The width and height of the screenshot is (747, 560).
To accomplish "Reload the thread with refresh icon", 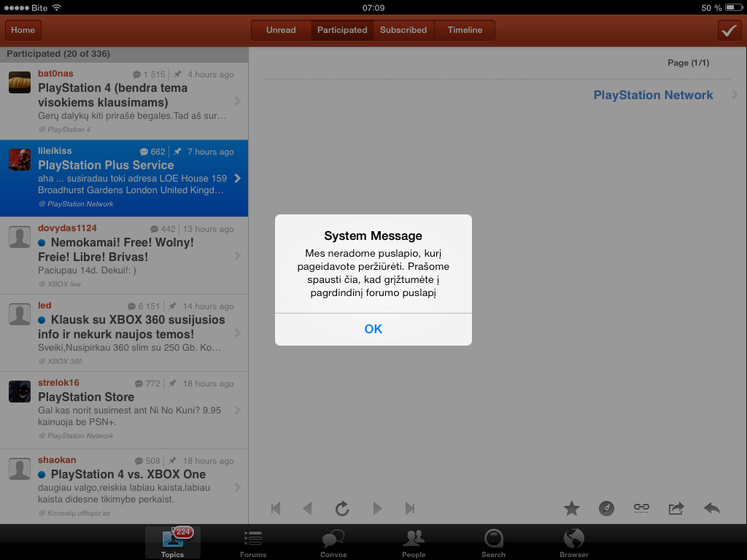I will pyautogui.click(x=342, y=508).
